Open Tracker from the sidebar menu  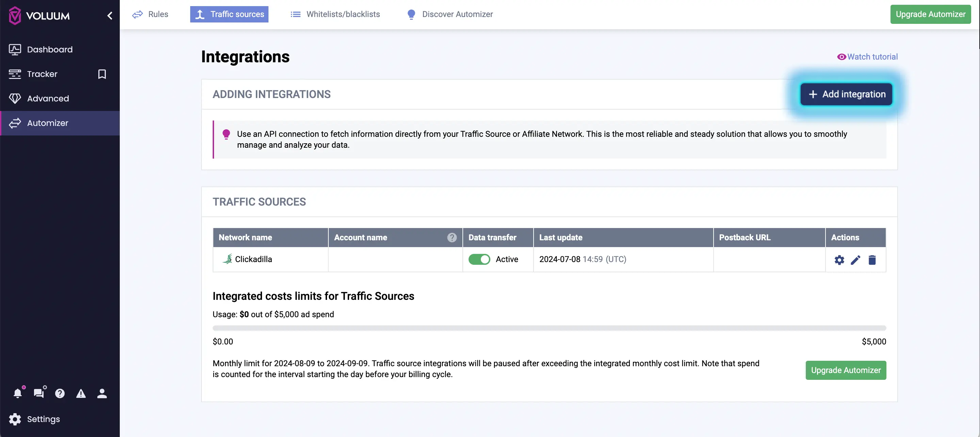pos(42,74)
